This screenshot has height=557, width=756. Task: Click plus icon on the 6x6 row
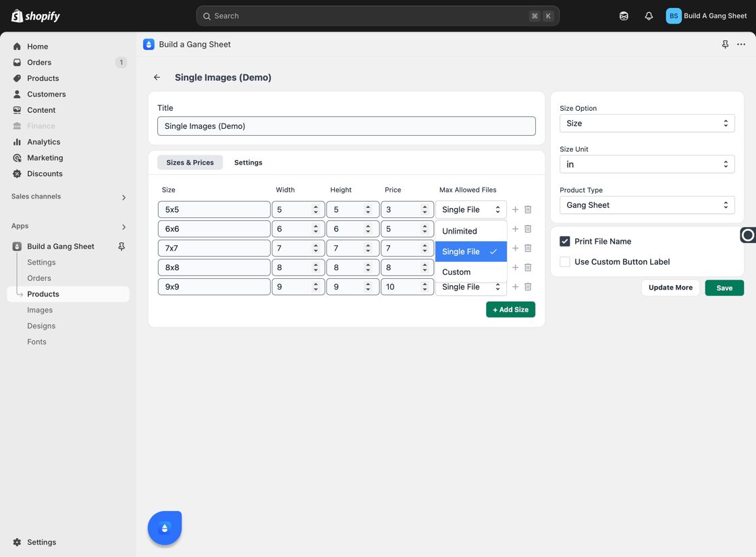click(515, 229)
